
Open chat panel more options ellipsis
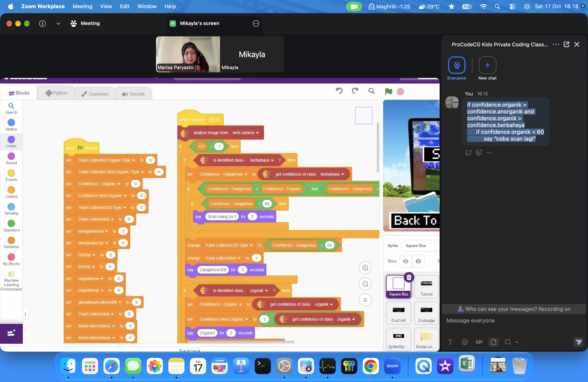[556, 44]
